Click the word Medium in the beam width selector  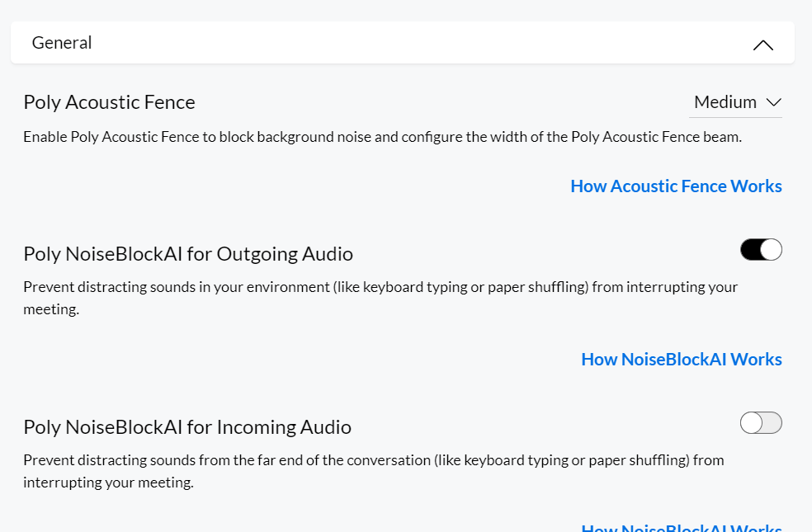point(725,102)
